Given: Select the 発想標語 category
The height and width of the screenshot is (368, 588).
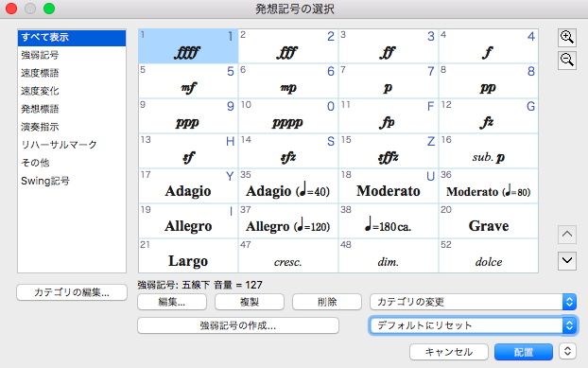Looking at the screenshot, I should tap(72, 109).
